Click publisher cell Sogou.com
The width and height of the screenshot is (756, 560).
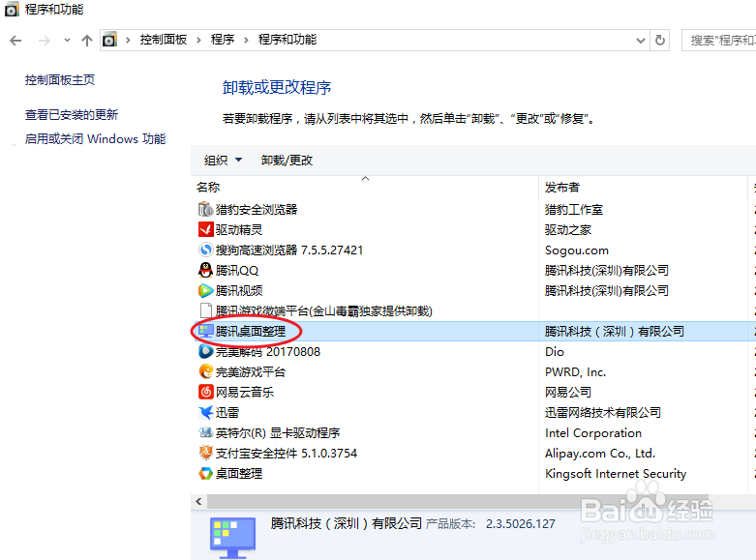[577, 251]
